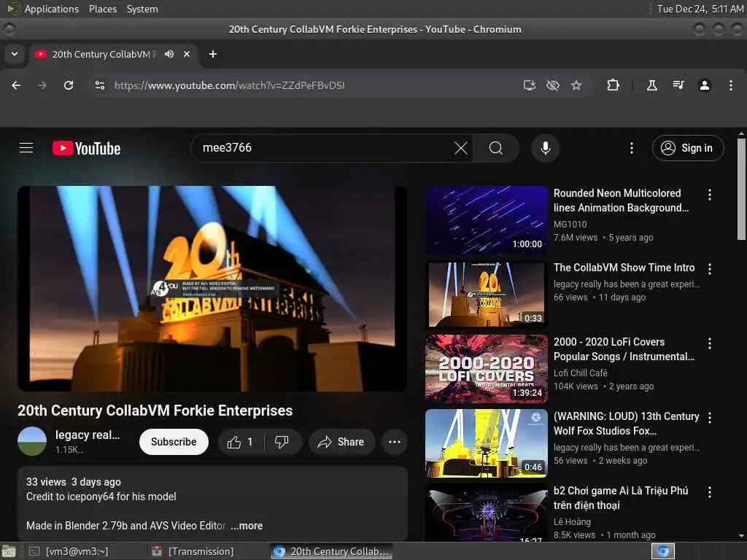This screenshot has width=747, height=560.
Task: Open 13th Century Wolf Fox Studios thumbnail
Action: coord(487,443)
